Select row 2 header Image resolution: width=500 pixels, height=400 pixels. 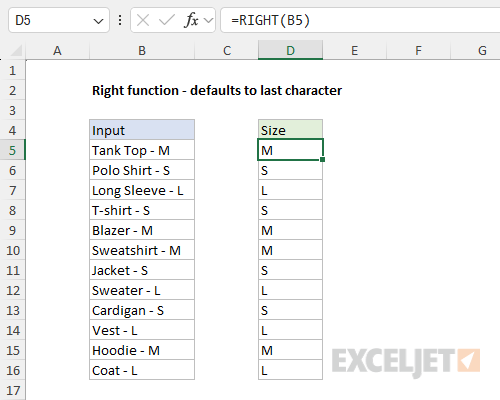pyautogui.click(x=13, y=90)
